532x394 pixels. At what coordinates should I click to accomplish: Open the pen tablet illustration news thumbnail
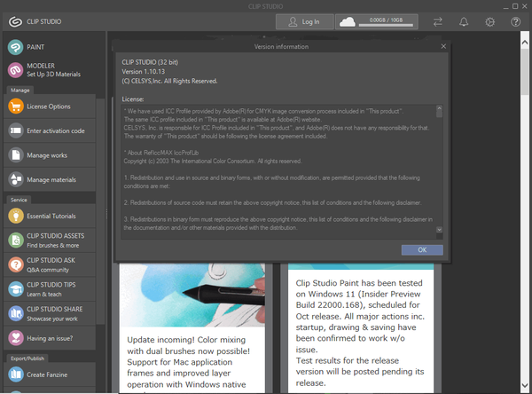(x=192, y=295)
